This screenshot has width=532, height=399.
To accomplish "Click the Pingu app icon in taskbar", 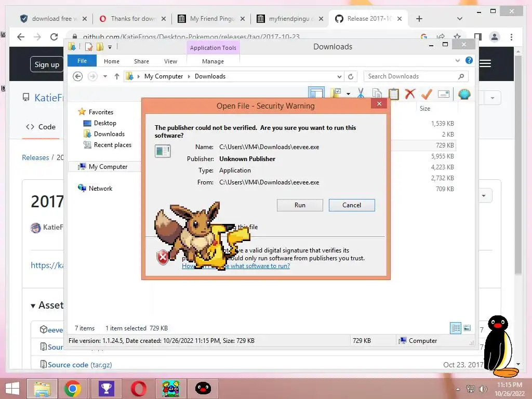I will [203, 389].
